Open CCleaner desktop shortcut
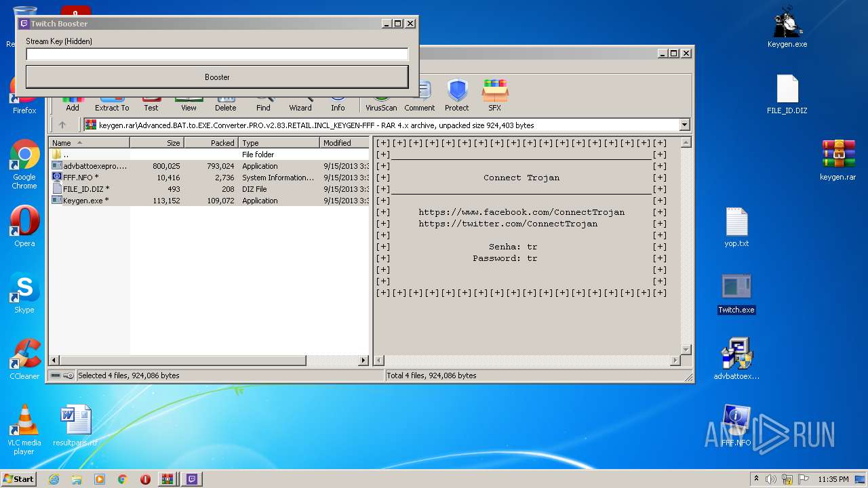The height and width of the screenshot is (488, 868). coord(24,359)
